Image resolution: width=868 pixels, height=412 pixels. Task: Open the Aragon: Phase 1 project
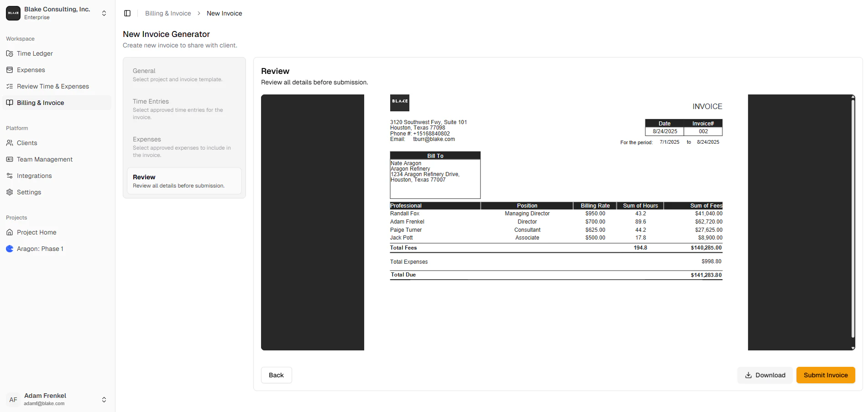(40, 249)
